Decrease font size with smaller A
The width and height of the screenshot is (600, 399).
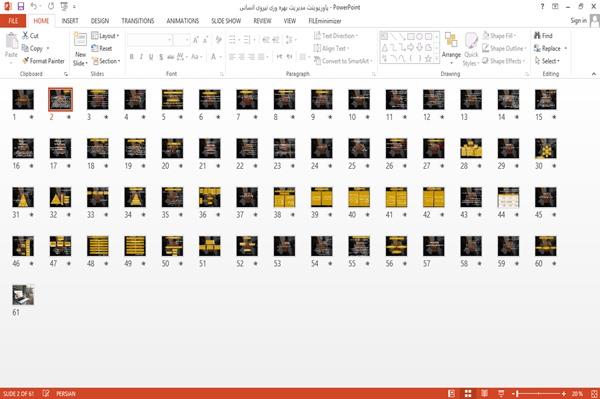coord(205,39)
